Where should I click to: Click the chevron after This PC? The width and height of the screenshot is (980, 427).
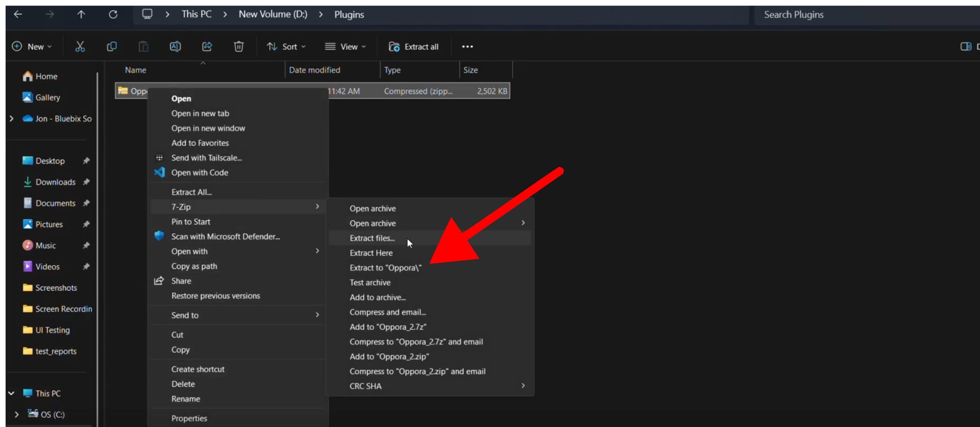[225, 14]
